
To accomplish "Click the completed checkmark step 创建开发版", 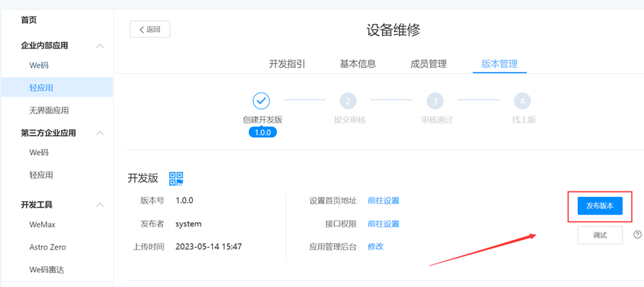I will coord(261,101).
